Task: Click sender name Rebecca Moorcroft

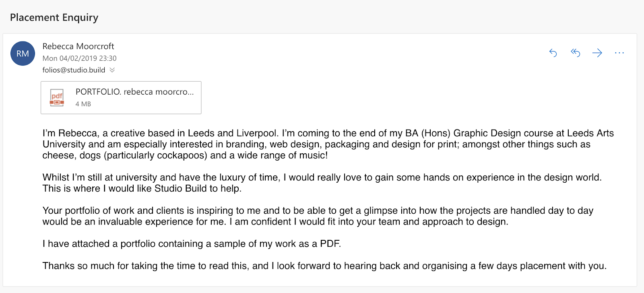Action: pos(78,46)
